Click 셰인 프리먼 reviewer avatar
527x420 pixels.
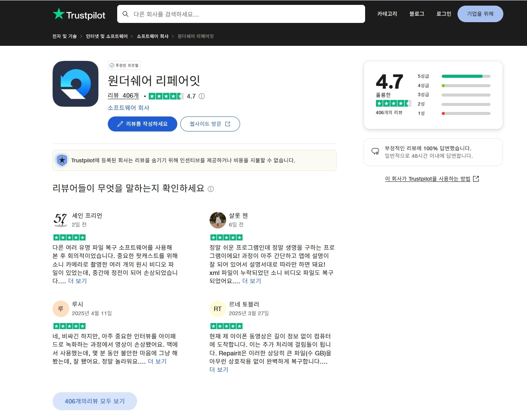60,220
